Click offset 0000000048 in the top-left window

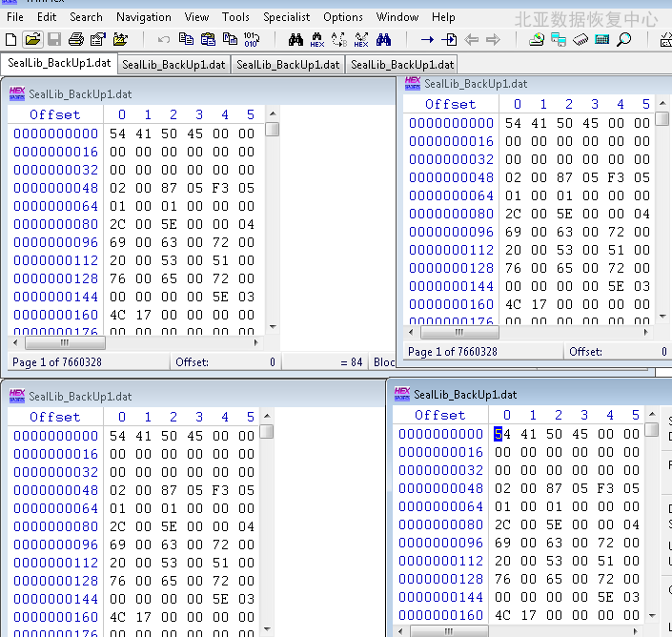[x=55, y=188]
